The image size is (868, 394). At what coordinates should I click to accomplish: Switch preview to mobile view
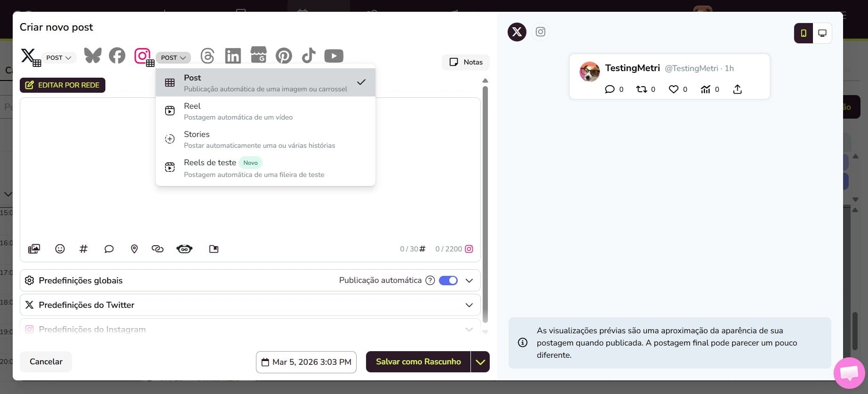pos(804,33)
